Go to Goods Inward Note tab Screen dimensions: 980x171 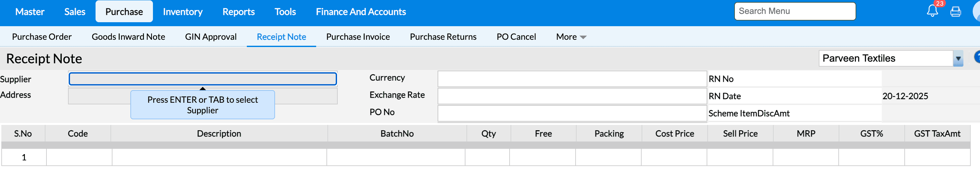coord(128,37)
